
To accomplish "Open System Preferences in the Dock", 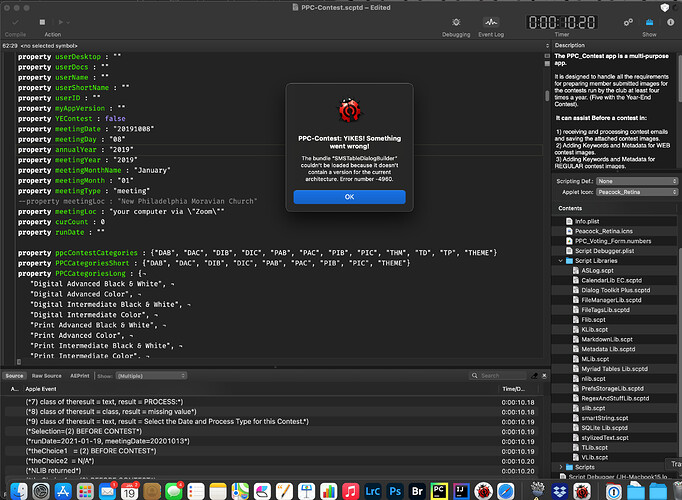I will pos(41,491).
